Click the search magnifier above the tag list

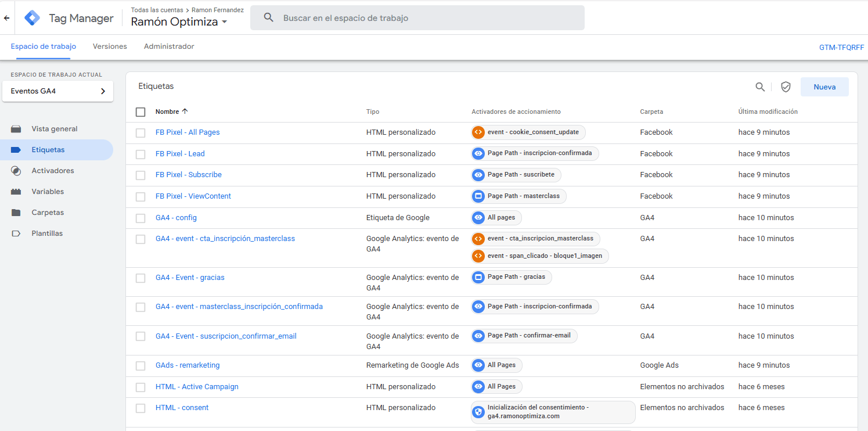tap(761, 87)
